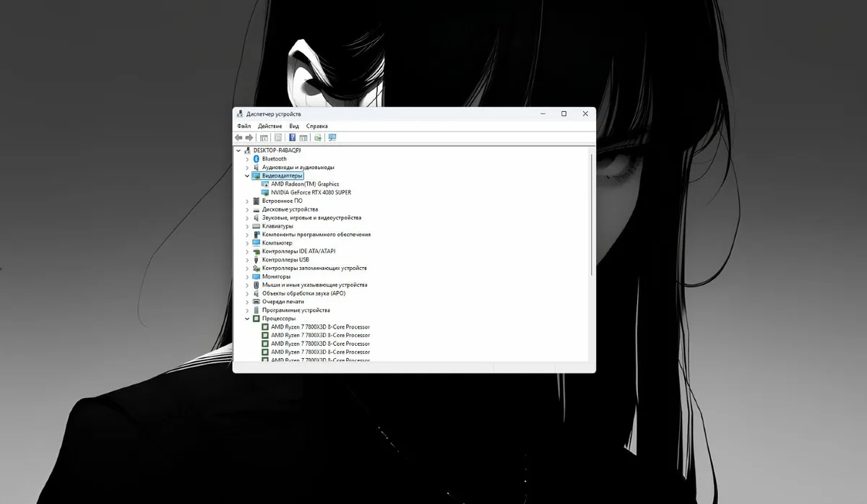Viewport: 867px width, 504px height.
Task: Click the blue question mark Help icon
Action: tap(293, 137)
